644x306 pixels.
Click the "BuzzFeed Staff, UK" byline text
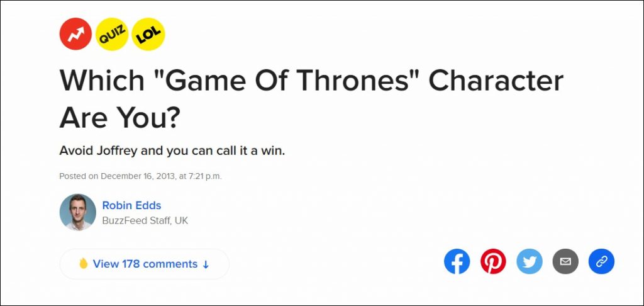point(145,220)
